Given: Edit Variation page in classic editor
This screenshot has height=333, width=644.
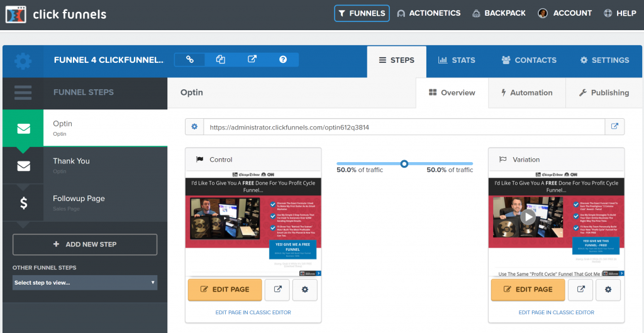Looking at the screenshot, I should [556, 312].
